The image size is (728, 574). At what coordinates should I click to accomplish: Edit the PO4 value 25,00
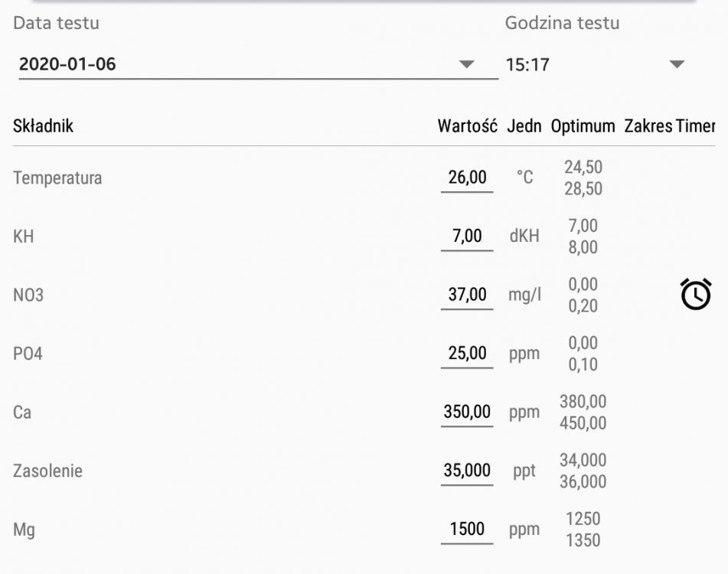[x=467, y=353]
